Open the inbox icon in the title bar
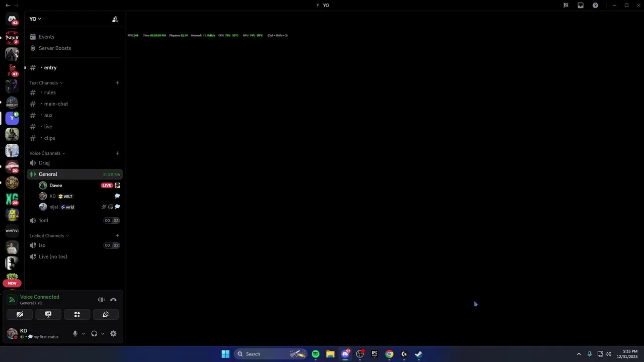This screenshot has width=644, height=362. coord(581,6)
